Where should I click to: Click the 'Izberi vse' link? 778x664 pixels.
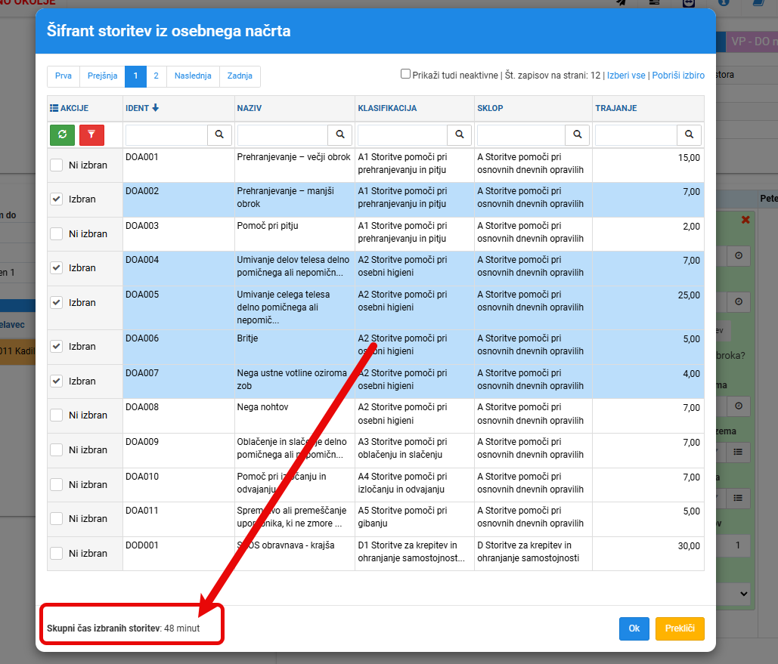click(x=626, y=75)
